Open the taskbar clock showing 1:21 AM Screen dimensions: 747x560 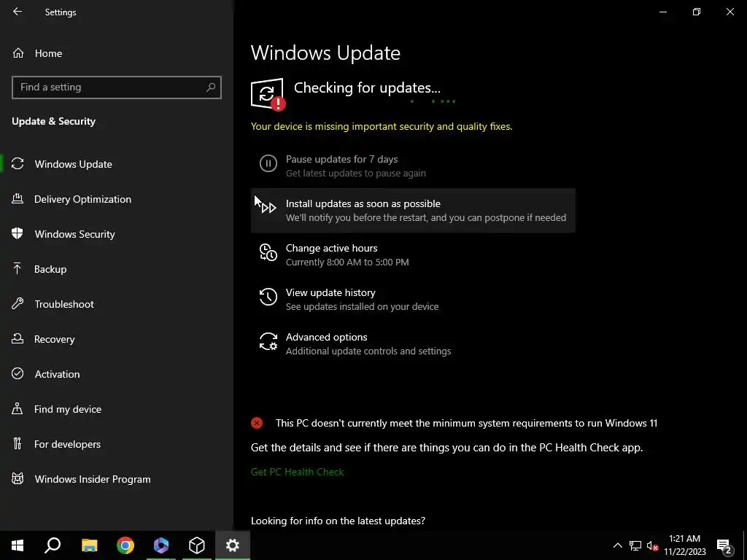coord(684,545)
